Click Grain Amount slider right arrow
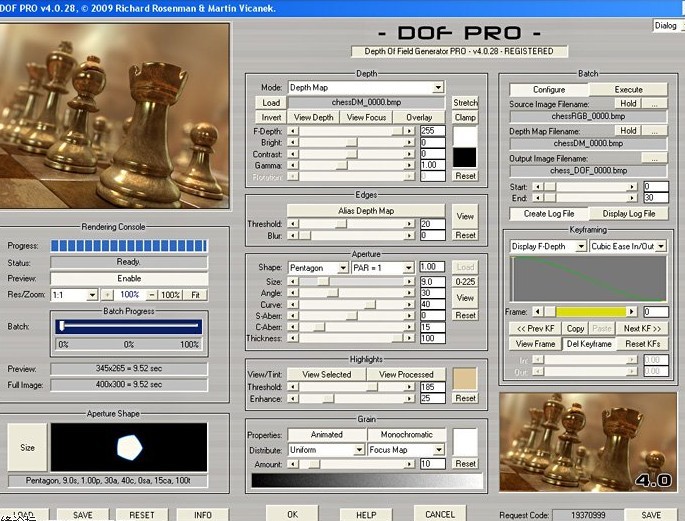 [409, 464]
